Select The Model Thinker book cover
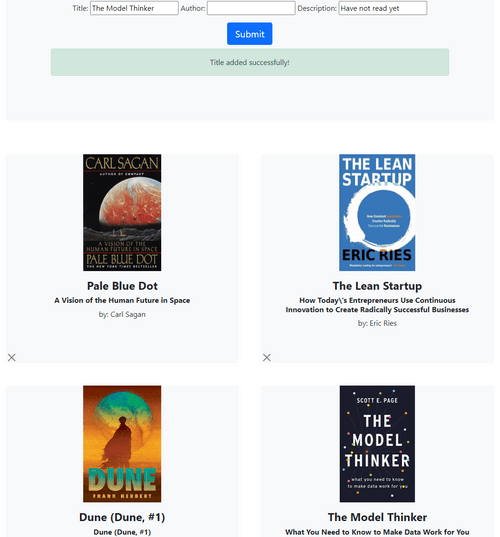The image size is (500, 537). pyautogui.click(x=377, y=444)
